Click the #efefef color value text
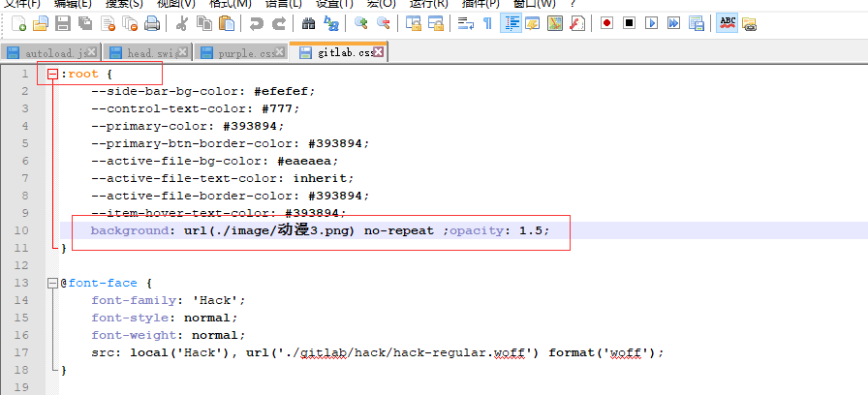868x395 pixels. coord(284,91)
